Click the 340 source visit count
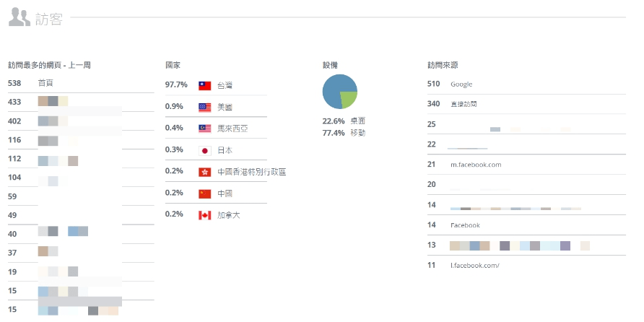 (433, 103)
